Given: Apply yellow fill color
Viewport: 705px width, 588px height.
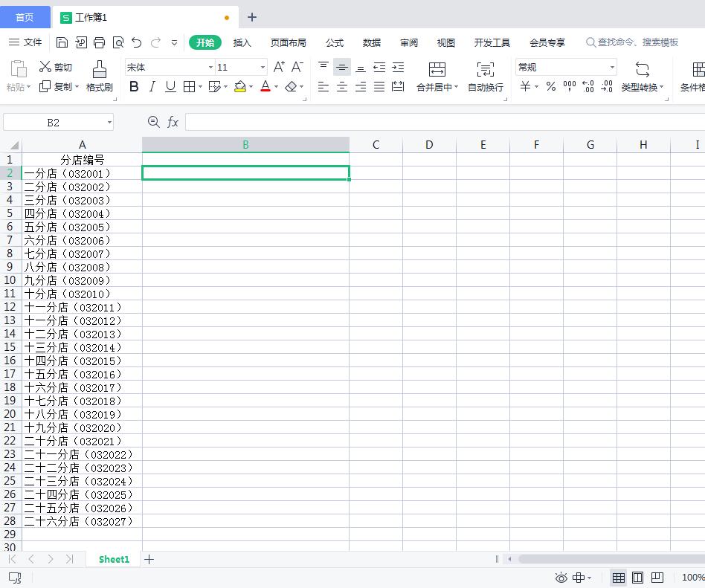Looking at the screenshot, I should coord(240,86).
